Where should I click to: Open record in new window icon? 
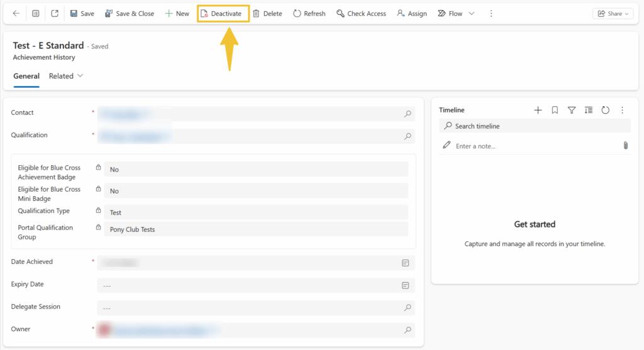[x=55, y=13]
